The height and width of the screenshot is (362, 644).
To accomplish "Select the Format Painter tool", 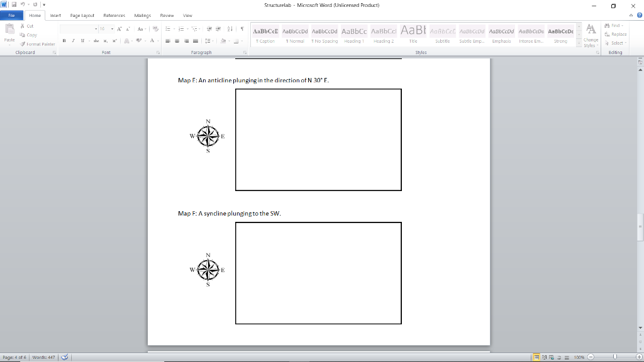I will tap(38, 44).
